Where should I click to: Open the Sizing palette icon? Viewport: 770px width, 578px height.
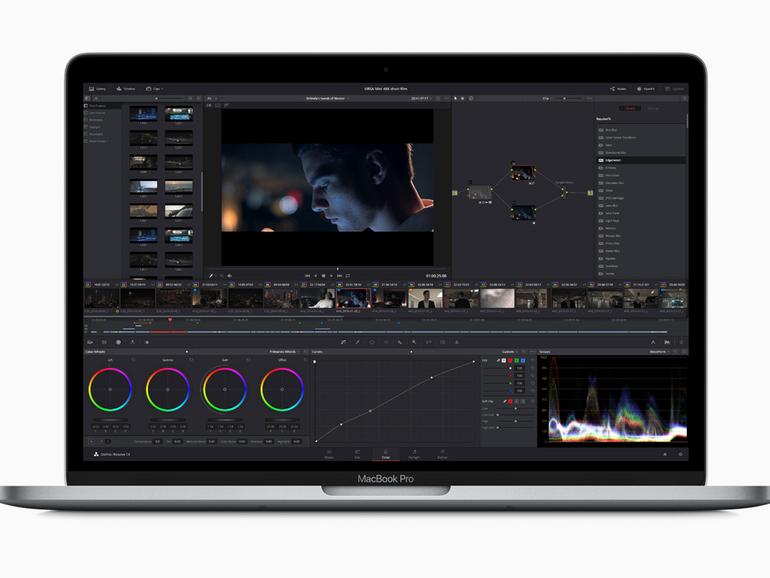(x=429, y=342)
